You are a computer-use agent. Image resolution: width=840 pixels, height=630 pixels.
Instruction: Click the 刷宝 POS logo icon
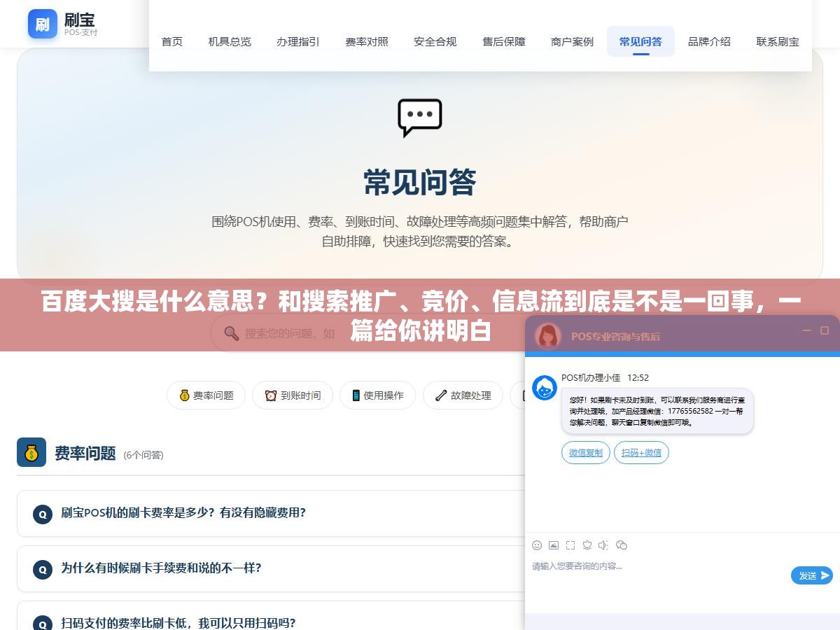(43, 24)
